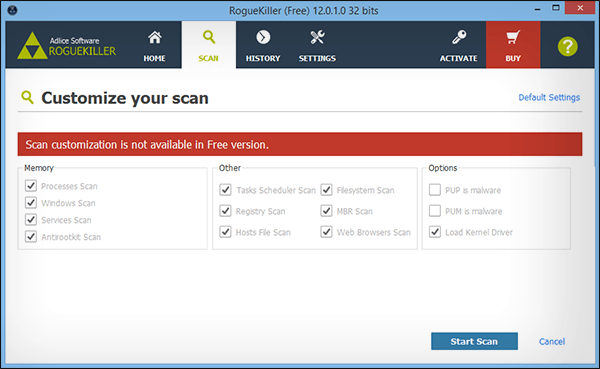Image resolution: width=600 pixels, height=369 pixels.
Task: Toggle Tasks Scheduler Scan checkbox
Action: tap(225, 190)
